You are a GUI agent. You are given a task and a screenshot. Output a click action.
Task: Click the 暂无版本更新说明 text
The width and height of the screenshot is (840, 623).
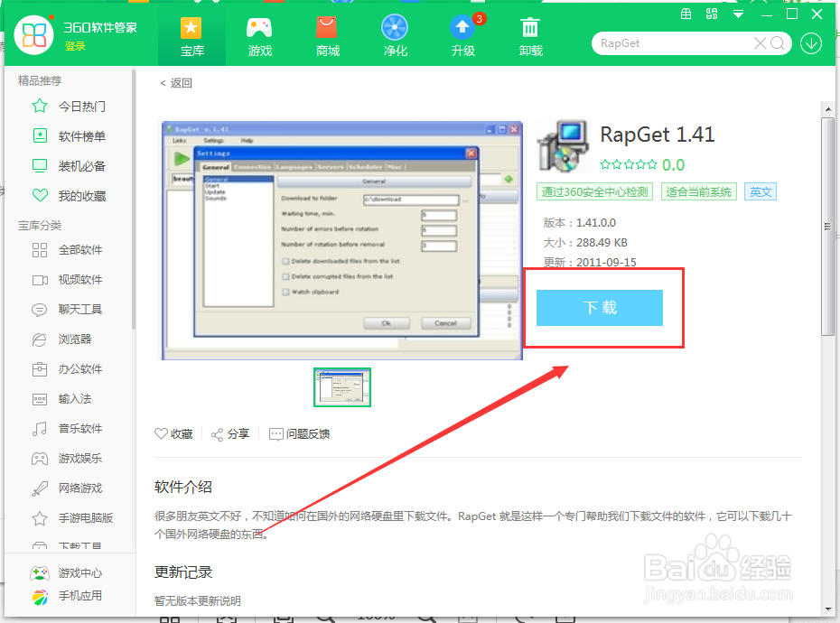click(x=198, y=601)
